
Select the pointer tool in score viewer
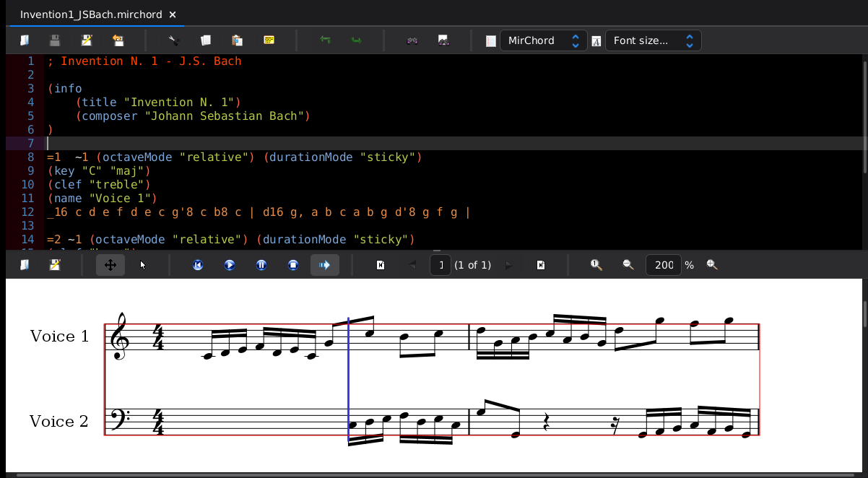click(143, 265)
